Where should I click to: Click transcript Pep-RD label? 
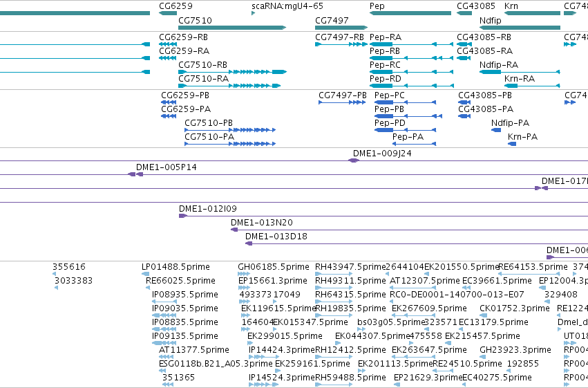pyautogui.click(x=385, y=79)
